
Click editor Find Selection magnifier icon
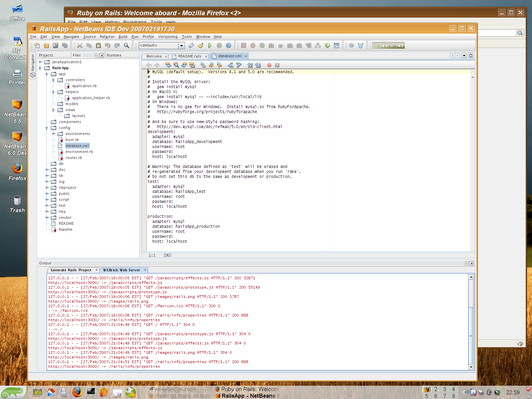(x=176, y=65)
